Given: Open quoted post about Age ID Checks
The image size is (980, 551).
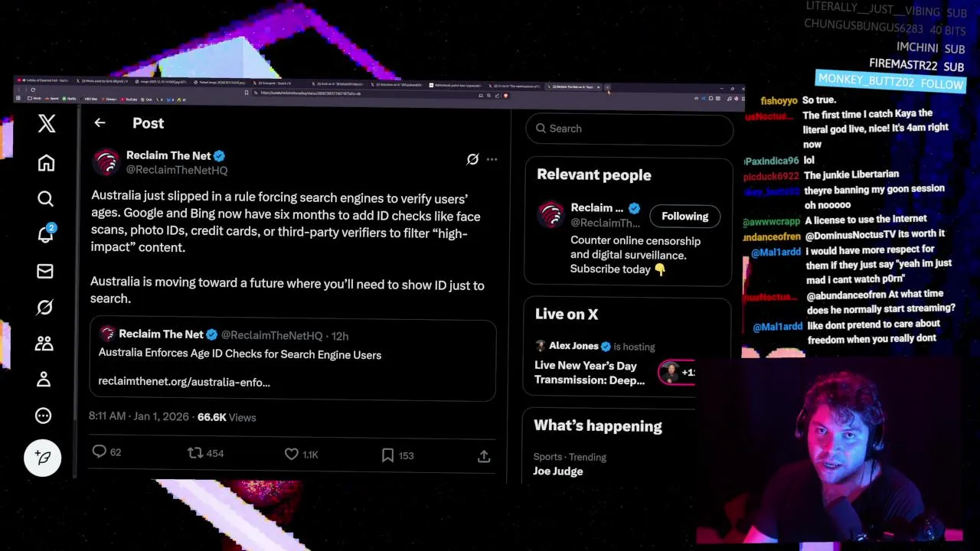Looking at the screenshot, I should pos(292,360).
